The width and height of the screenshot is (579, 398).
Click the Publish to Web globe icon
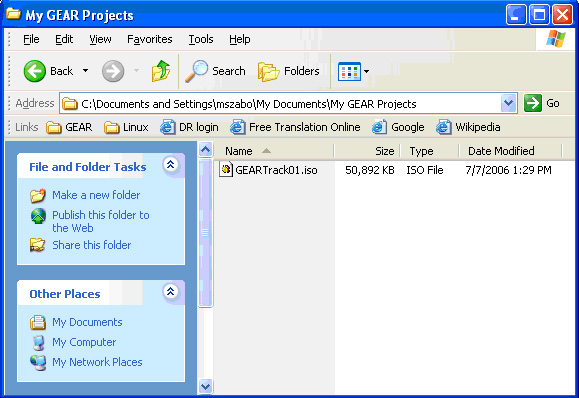point(38,216)
